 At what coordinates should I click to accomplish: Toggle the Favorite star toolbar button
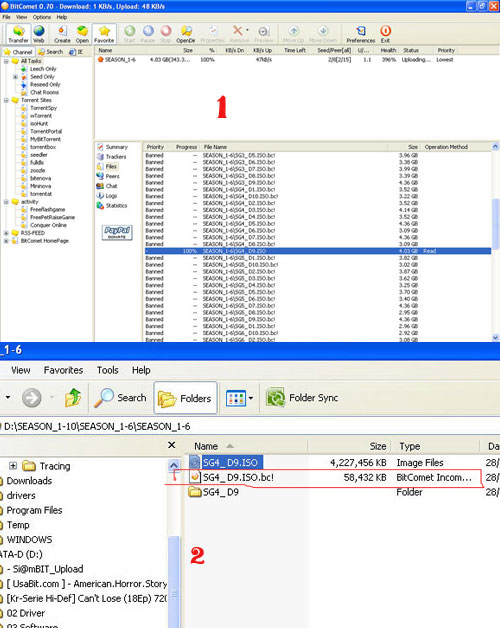click(104, 34)
